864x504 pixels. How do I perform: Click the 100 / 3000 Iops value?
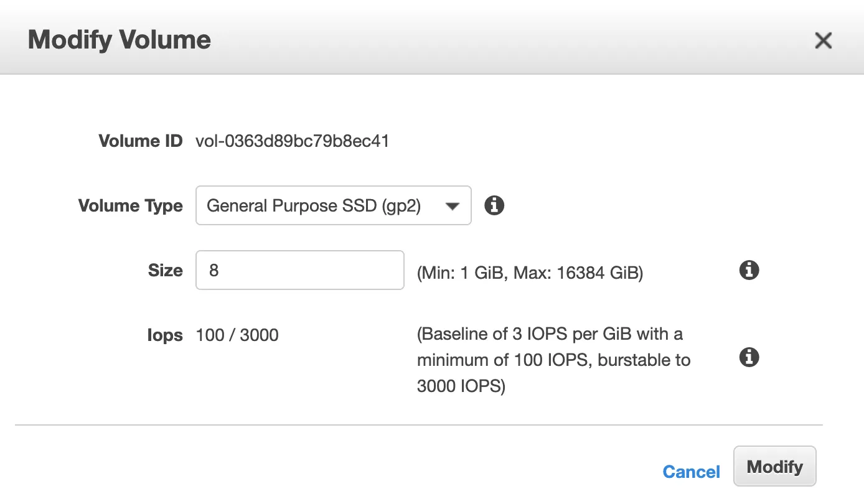click(237, 335)
